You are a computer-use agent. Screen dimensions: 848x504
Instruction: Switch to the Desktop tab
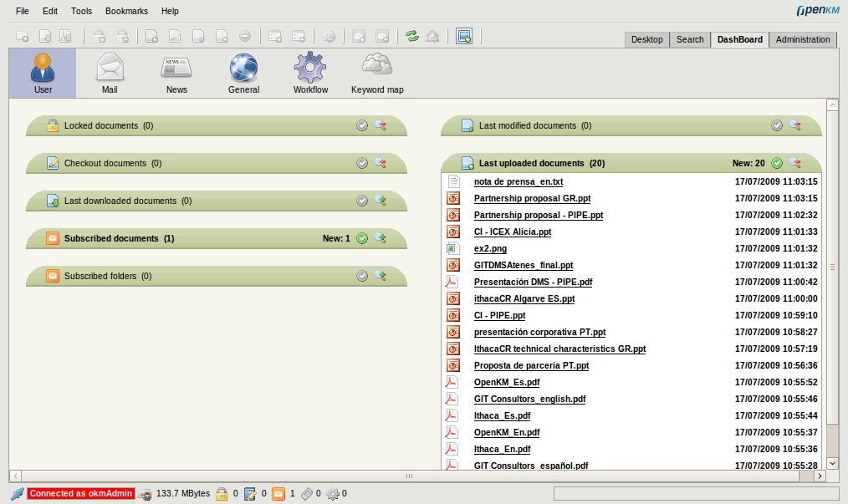tap(646, 39)
